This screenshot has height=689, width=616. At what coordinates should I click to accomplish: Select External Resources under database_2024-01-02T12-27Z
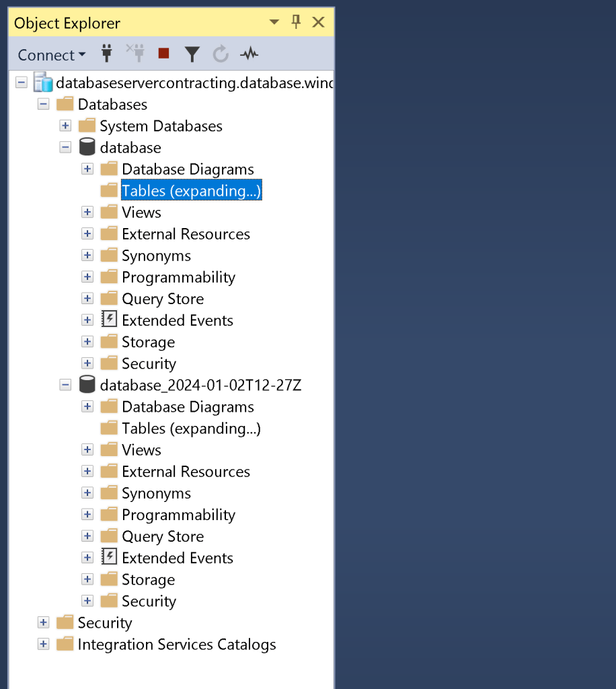coord(186,472)
